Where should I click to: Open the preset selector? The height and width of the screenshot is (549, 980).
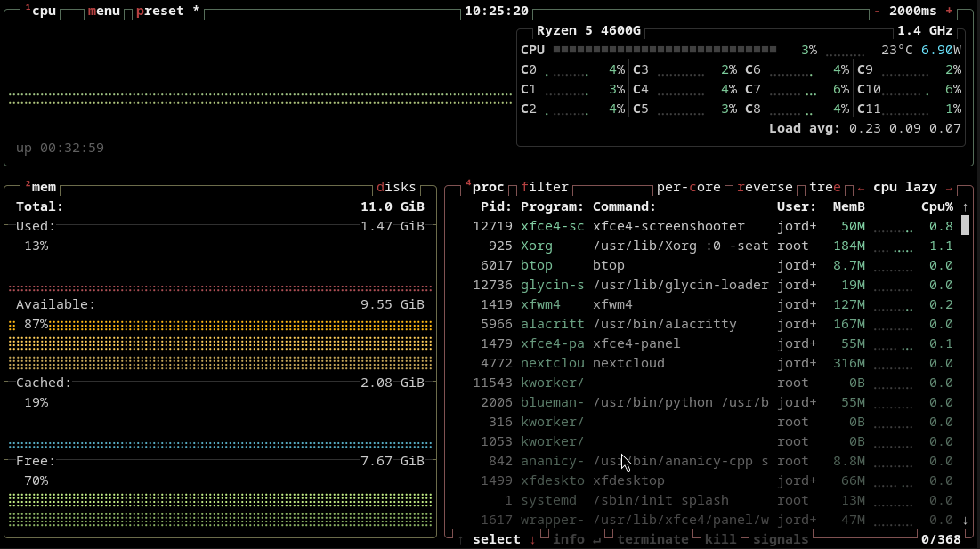167,12
